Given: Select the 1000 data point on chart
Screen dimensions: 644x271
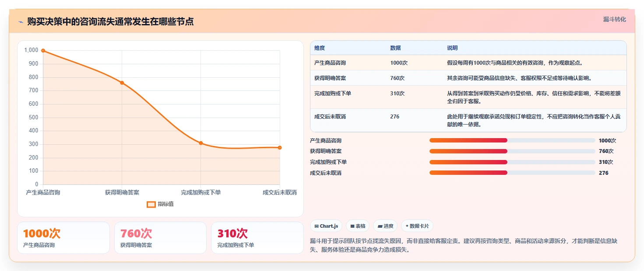Looking at the screenshot, I should pyautogui.click(x=43, y=51).
